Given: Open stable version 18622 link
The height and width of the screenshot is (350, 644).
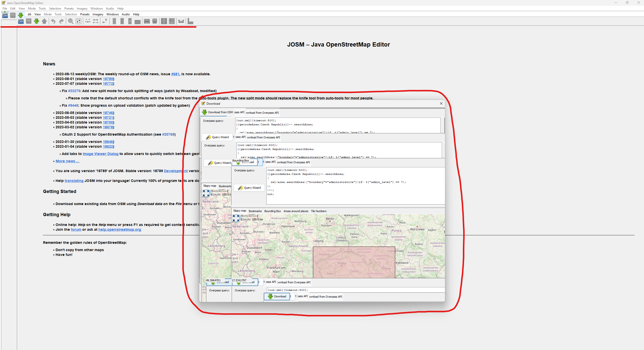Looking at the screenshot, I should (x=108, y=146).
